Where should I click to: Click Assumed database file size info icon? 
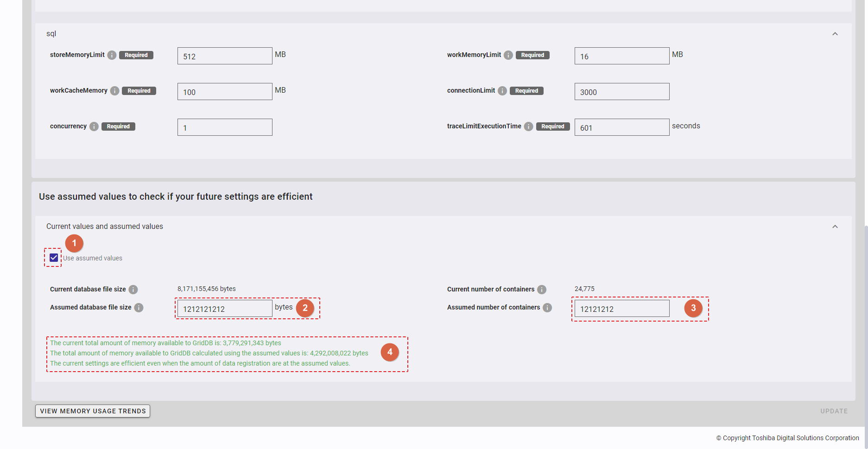pos(139,308)
